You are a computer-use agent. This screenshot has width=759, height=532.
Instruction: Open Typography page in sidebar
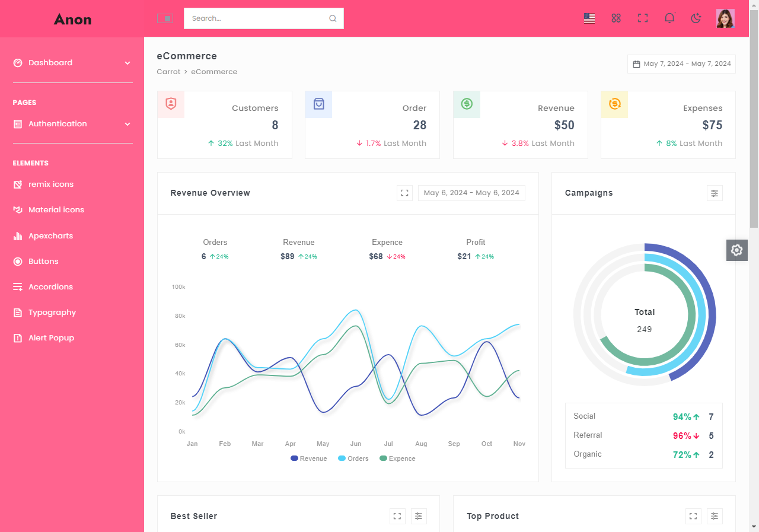[52, 313]
